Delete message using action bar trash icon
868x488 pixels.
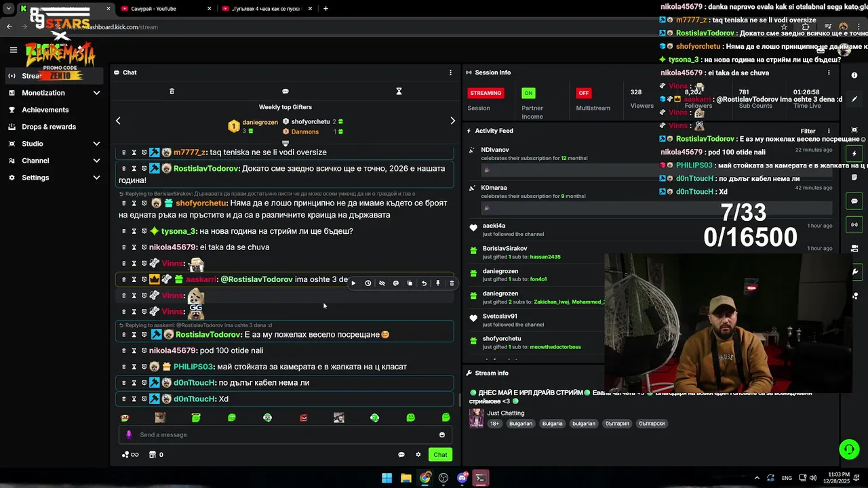tap(452, 283)
